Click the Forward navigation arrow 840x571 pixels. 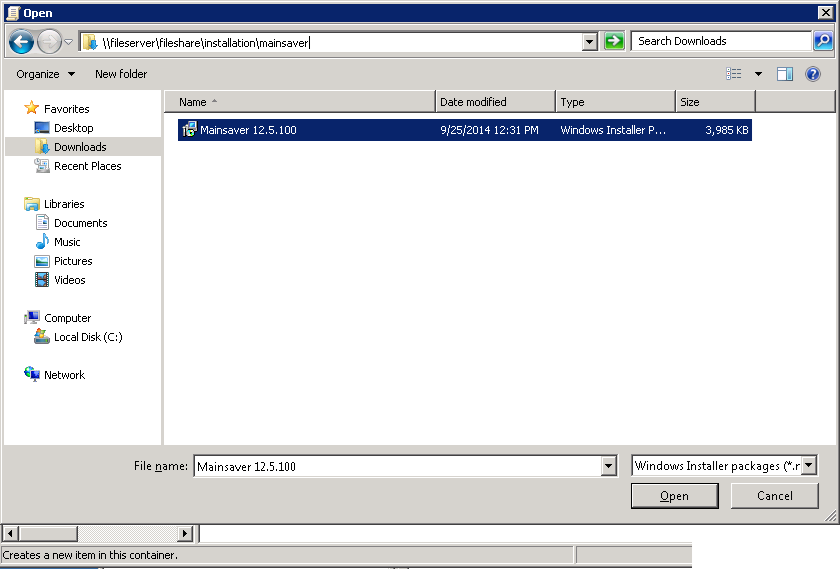49,41
